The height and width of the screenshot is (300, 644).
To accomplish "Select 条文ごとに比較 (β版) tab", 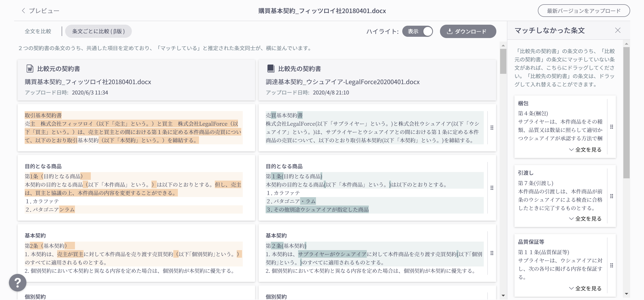I will (98, 31).
